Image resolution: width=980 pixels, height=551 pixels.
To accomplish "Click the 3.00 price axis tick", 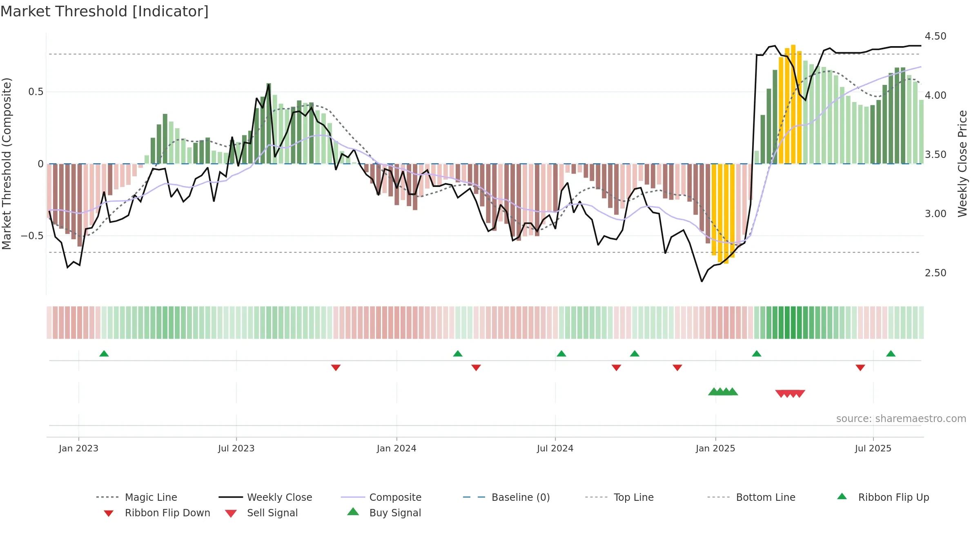I will pos(935,214).
